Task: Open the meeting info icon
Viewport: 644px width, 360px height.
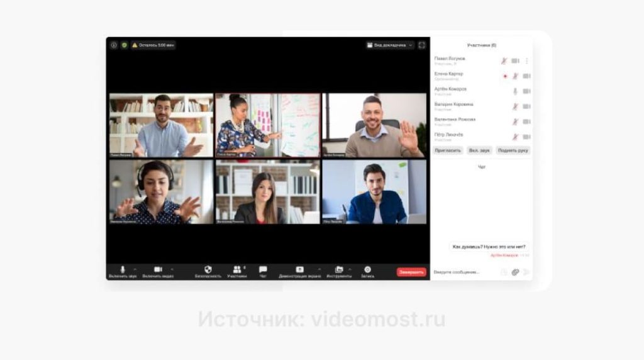Action: (114, 45)
